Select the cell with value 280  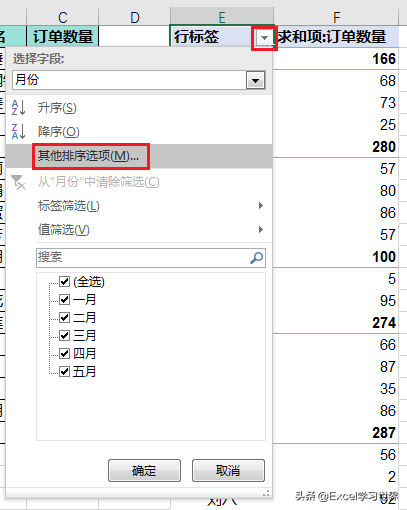pos(336,147)
